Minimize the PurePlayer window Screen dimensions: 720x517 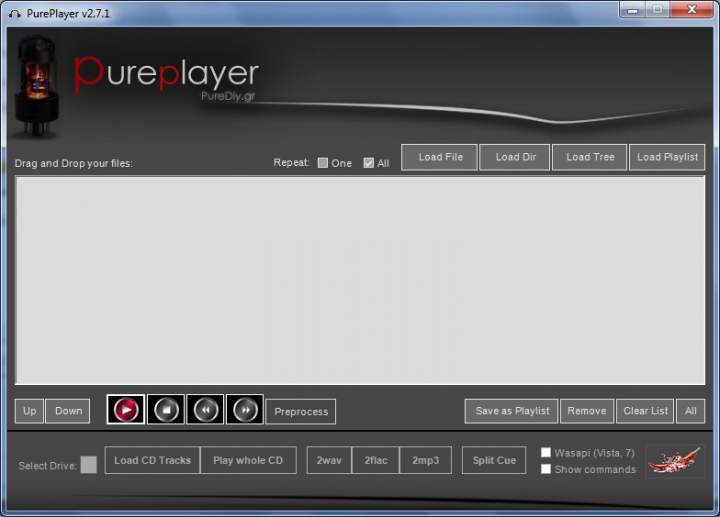(x=633, y=9)
